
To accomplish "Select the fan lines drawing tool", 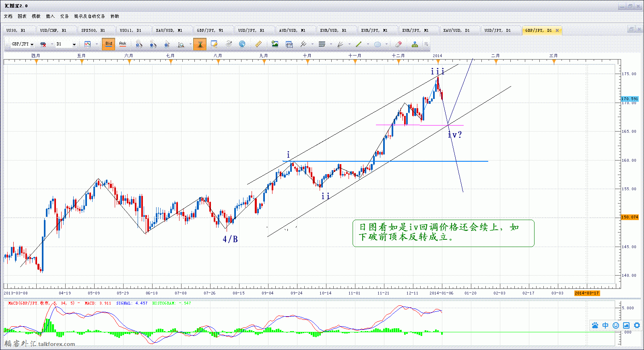I will click(x=340, y=44).
